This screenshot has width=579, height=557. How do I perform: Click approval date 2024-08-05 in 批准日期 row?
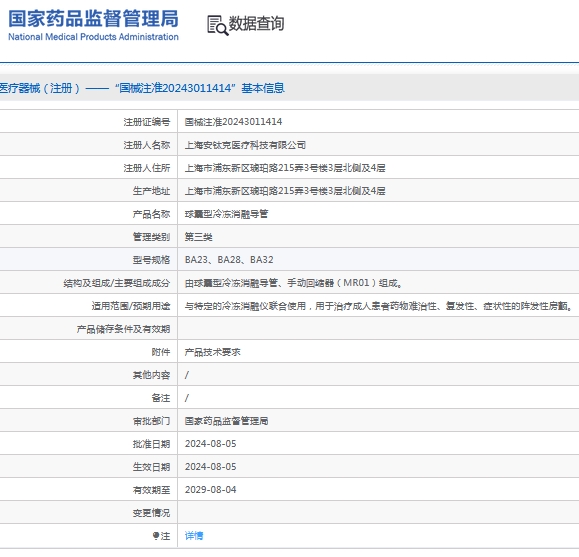coord(210,444)
